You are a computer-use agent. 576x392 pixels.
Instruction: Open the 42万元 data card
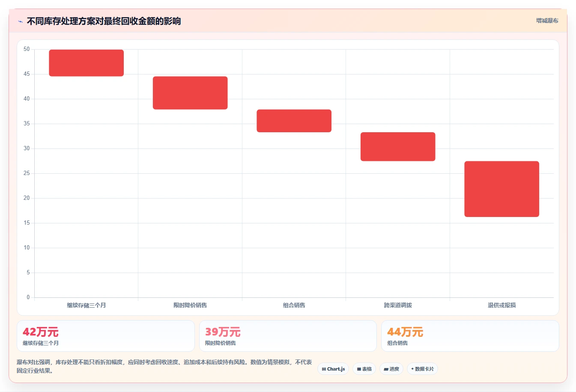click(x=106, y=336)
